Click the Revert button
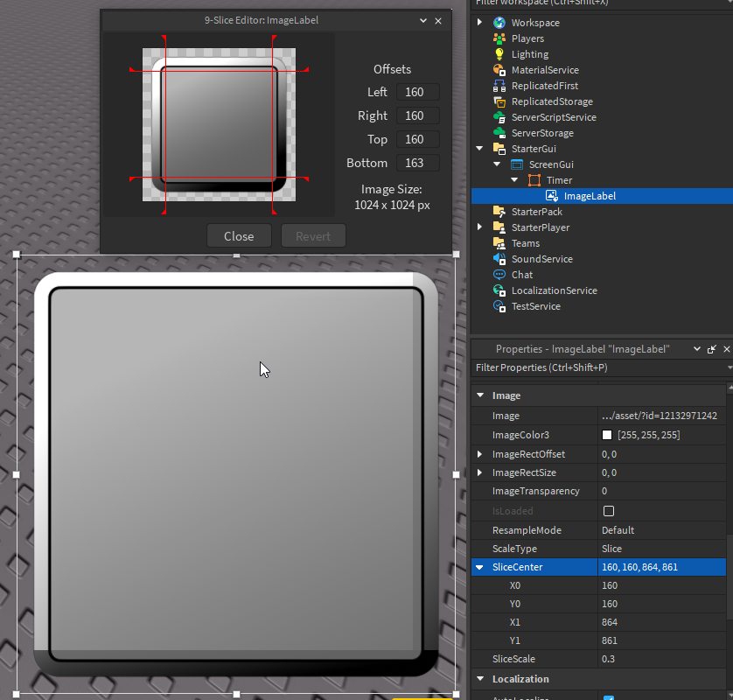This screenshot has width=733, height=700. click(313, 235)
